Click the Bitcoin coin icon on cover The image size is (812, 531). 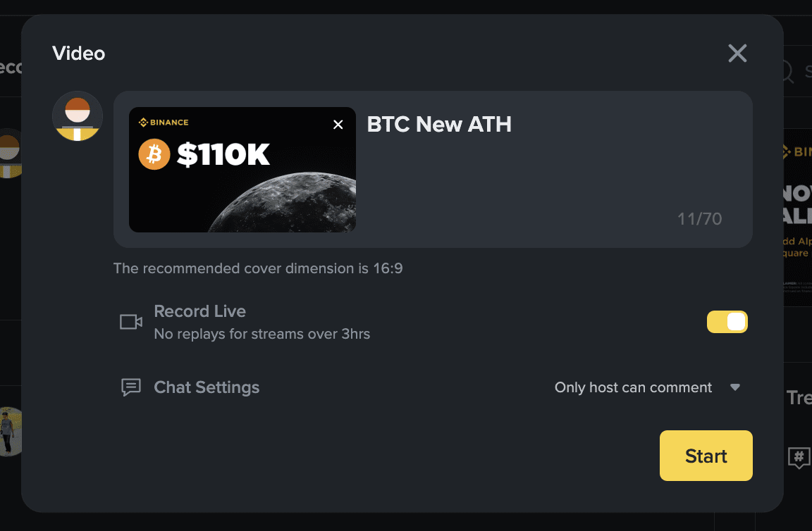(x=154, y=154)
